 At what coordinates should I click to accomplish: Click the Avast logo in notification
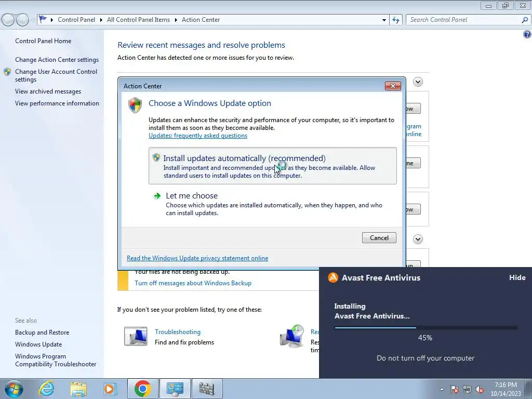click(x=333, y=277)
